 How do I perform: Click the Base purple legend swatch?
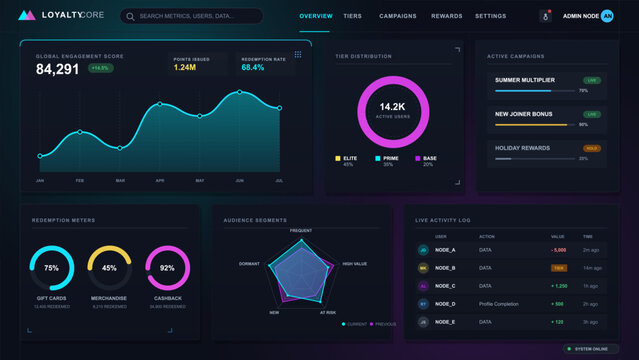(417, 158)
